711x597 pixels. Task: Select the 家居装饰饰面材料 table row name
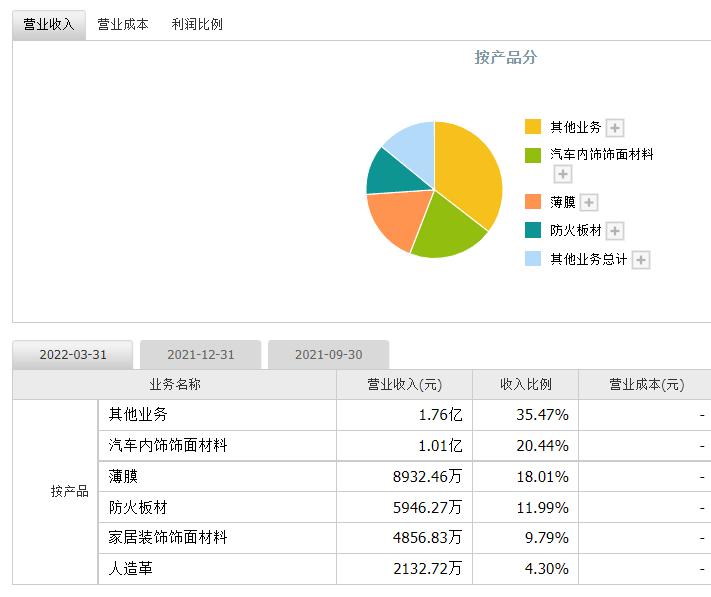tap(168, 538)
